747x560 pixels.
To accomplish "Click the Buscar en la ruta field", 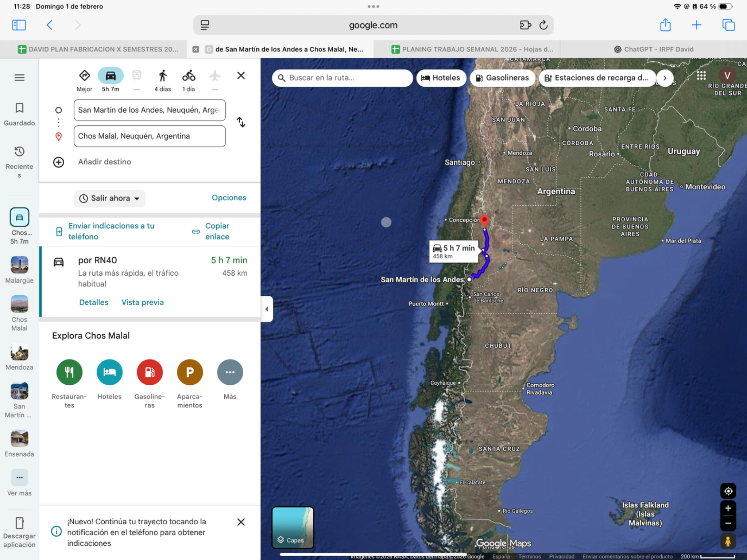I will point(342,78).
